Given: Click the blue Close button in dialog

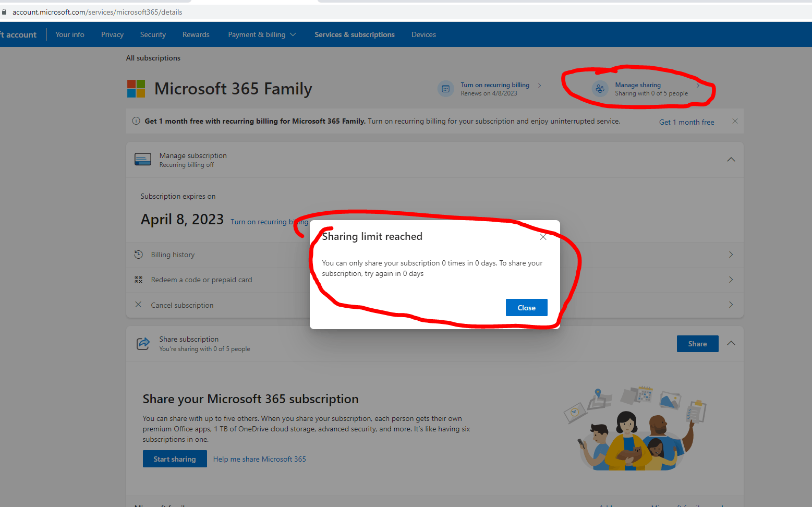Looking at the screenshot, I should 526,308.
